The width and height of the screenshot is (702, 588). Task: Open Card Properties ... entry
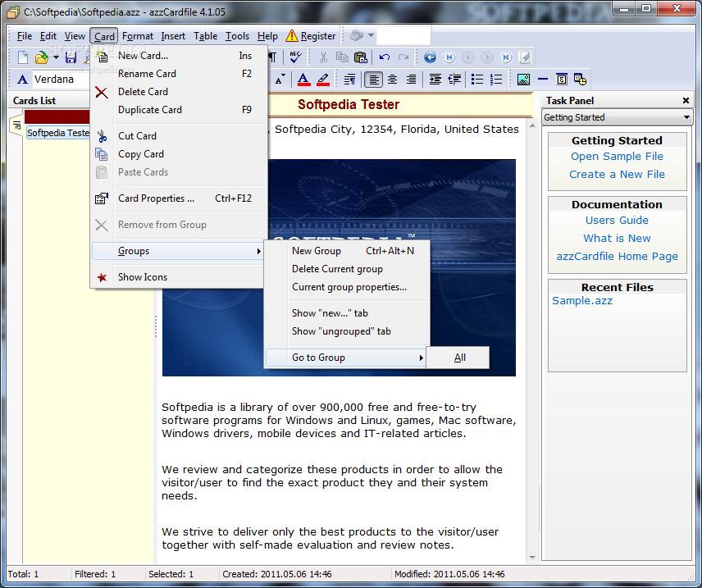179,198
